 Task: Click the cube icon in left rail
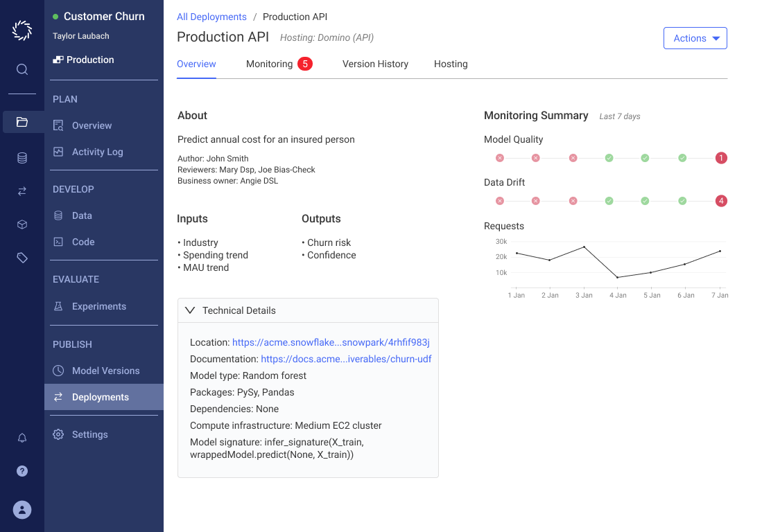tap(22, 224)
